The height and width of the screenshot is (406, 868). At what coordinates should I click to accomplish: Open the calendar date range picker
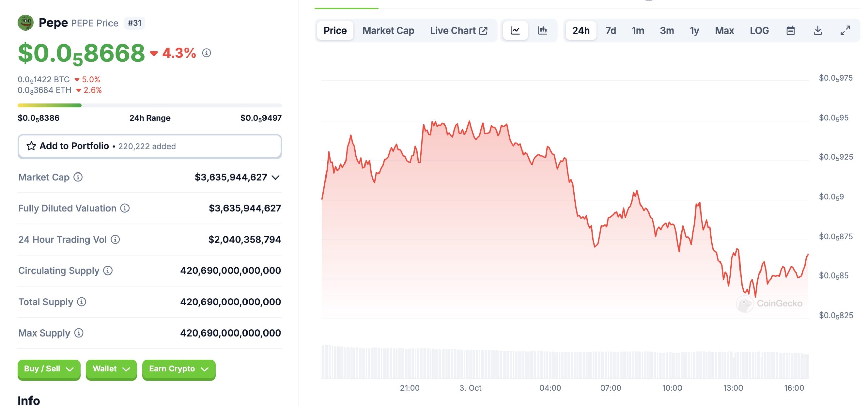(790, 31)
